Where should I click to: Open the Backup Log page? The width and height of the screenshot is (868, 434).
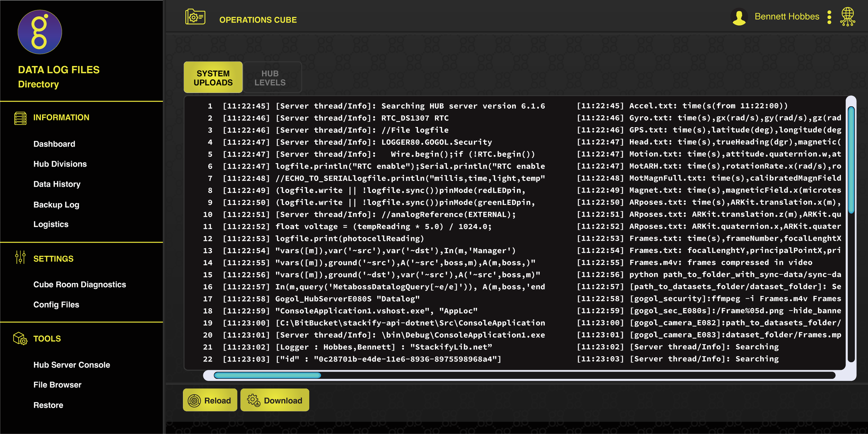(x=56, y=205)
